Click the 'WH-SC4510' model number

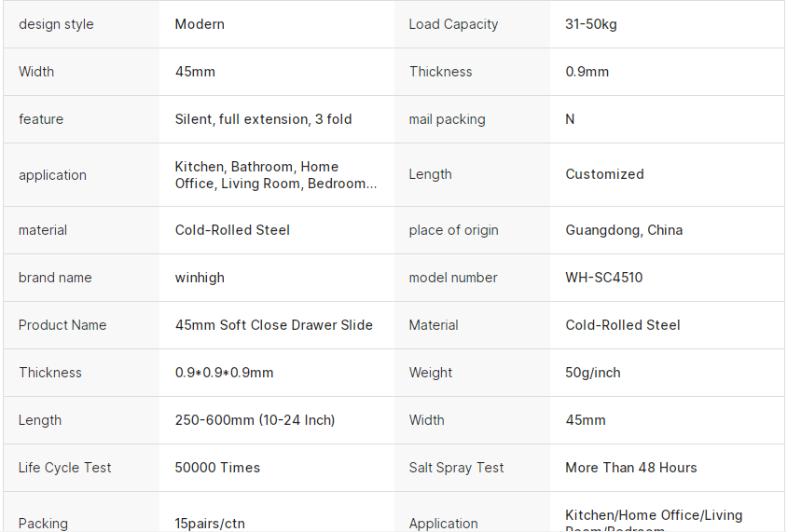(603, 278)
